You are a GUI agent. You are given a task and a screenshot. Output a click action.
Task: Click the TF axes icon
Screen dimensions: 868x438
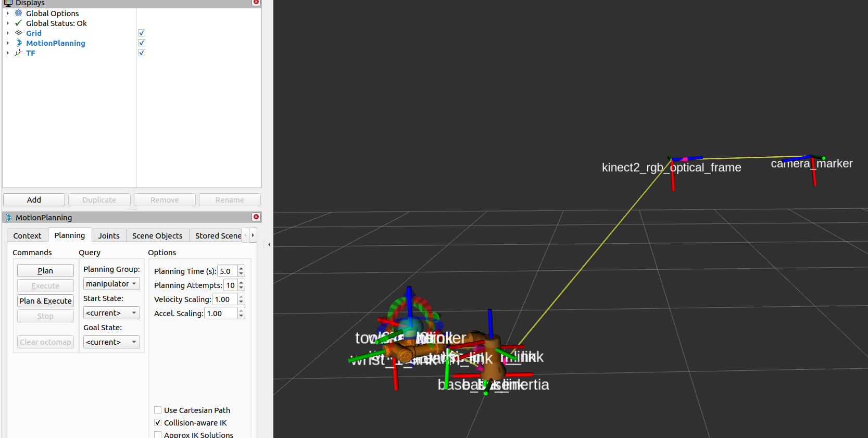pyautogui.click(x=19, y=53)
